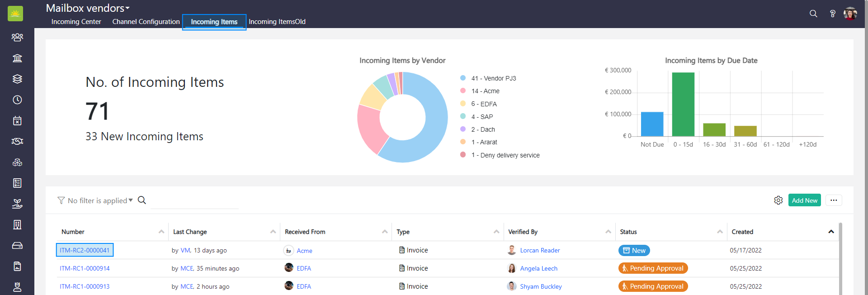Viewport: 868px width, 295px height.
Task: Toggle the Vendor PJ3 legend entry
Action: 493,78
